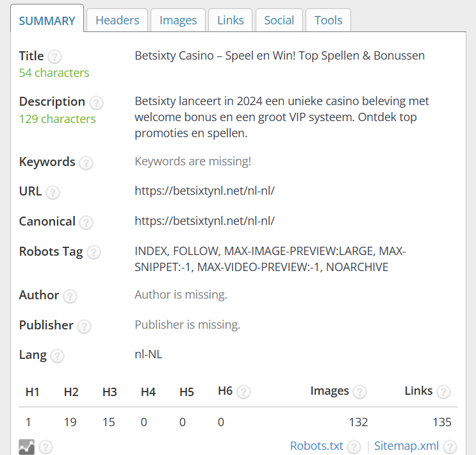Viewport: 476px width, 455px height.
Task: Open the Robots.txt link
Action: coord(316,446)
